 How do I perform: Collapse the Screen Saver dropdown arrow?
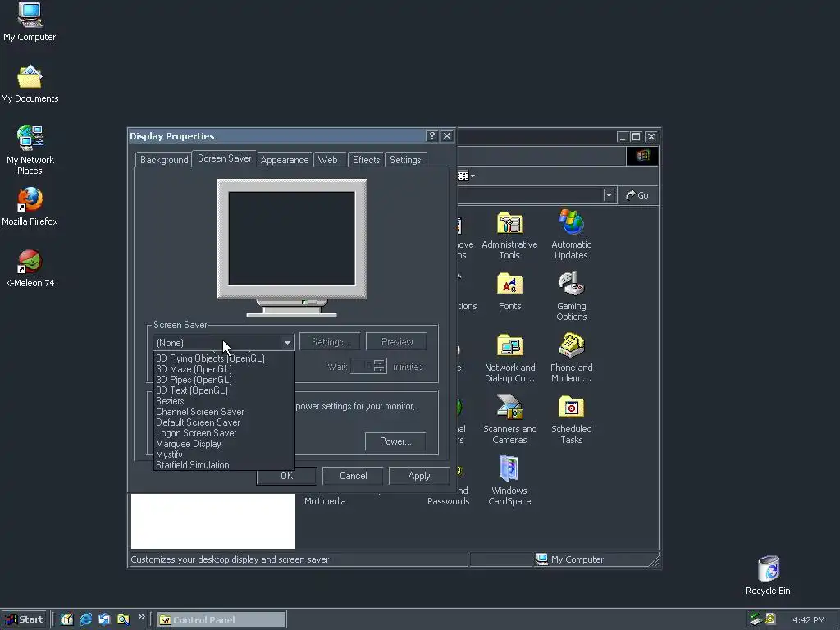pyautogui.click(x=288, y=342)
